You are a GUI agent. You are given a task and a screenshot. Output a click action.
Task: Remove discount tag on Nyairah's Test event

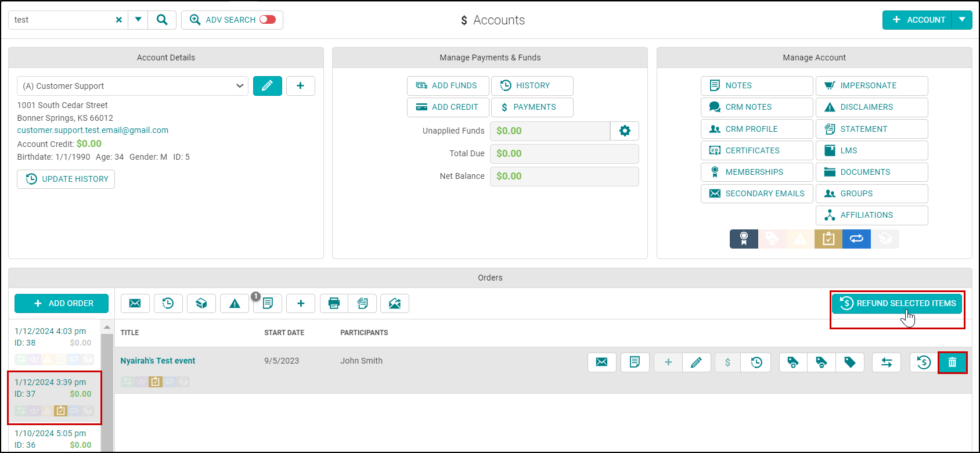822,362
